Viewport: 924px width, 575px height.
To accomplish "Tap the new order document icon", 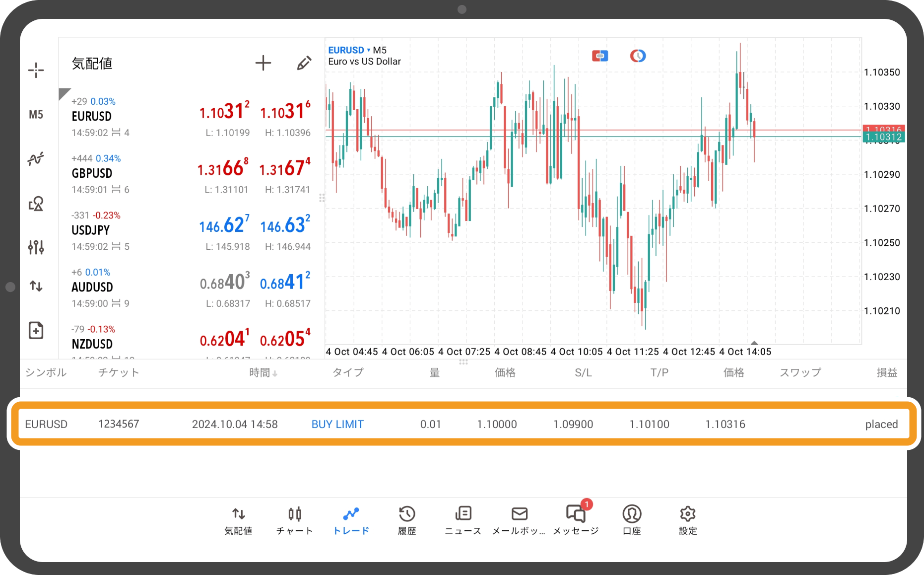I will (x=36, y=330).
